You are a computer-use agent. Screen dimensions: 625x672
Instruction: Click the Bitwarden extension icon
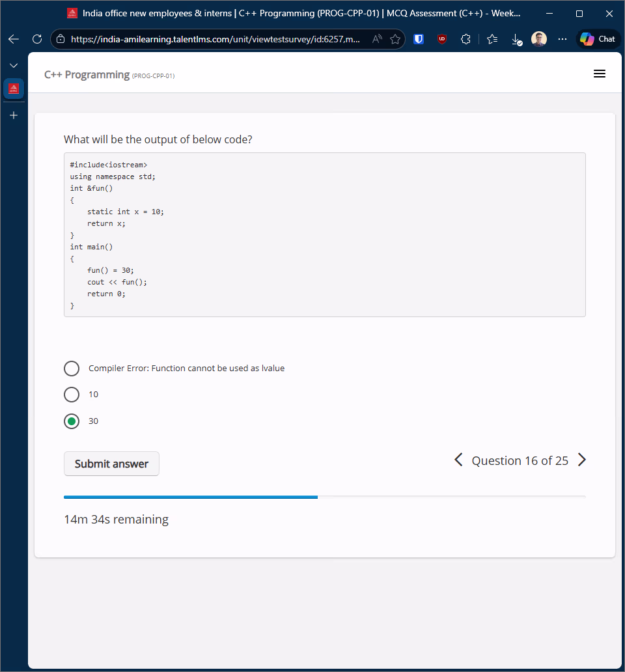419,39
